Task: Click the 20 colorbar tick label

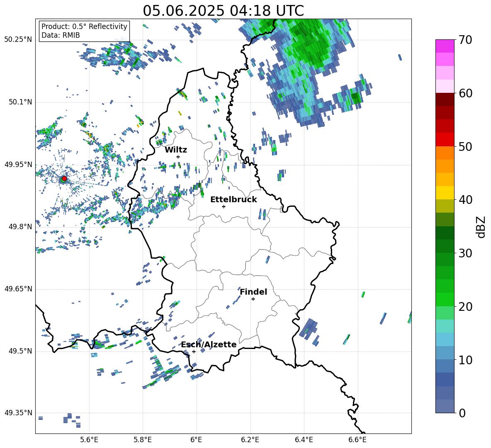Action: (x=465, y=307)
